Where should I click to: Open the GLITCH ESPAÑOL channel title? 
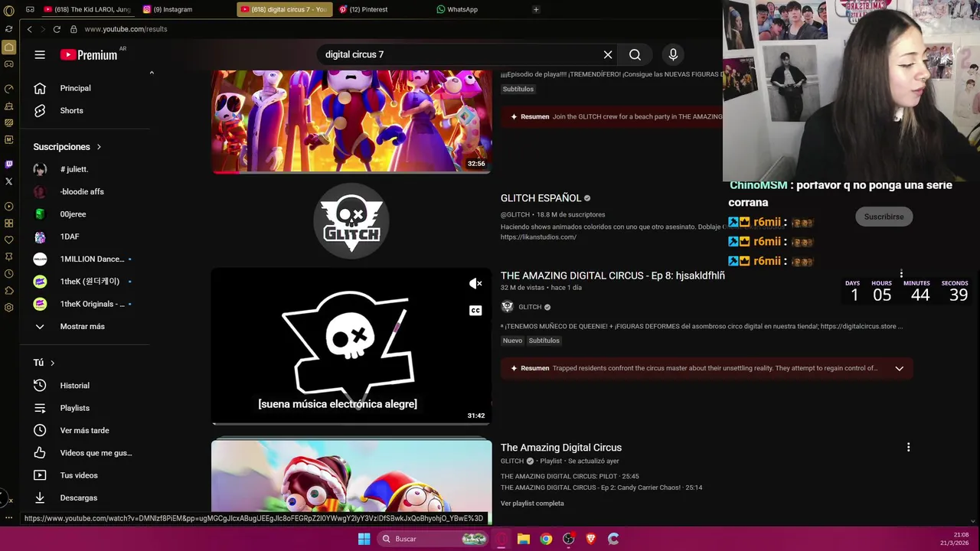coord(541,198)
